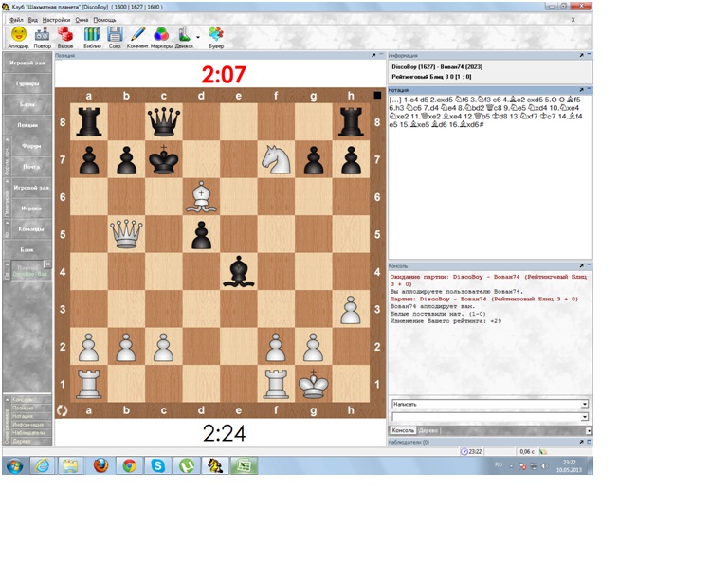Click the Повтор rematch icon

[x=43, y=35]
